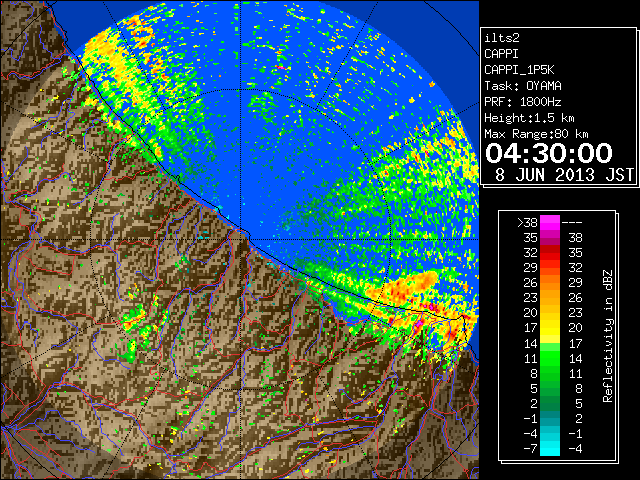Screen dimensions: 640x480
Task: Click the 'ilts2' site label
Action: pyautogui.click(x=502, y=38)
